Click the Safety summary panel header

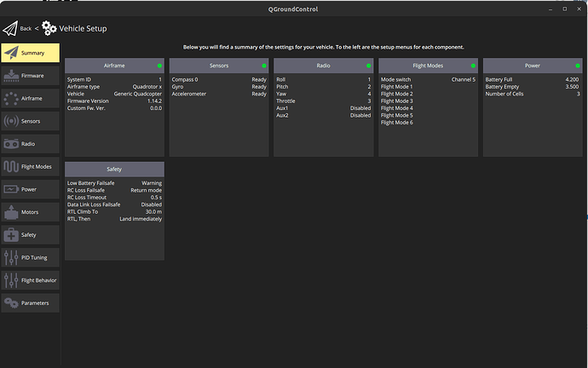coord(114,169)
